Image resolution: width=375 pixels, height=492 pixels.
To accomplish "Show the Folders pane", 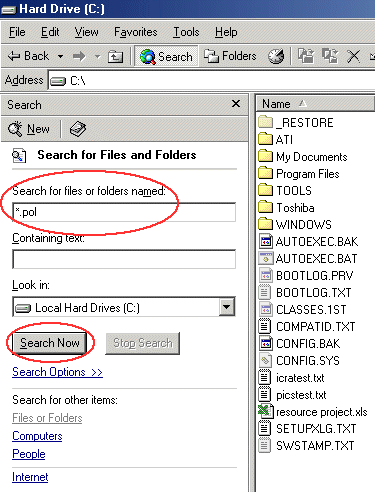I will coord(230,56).
